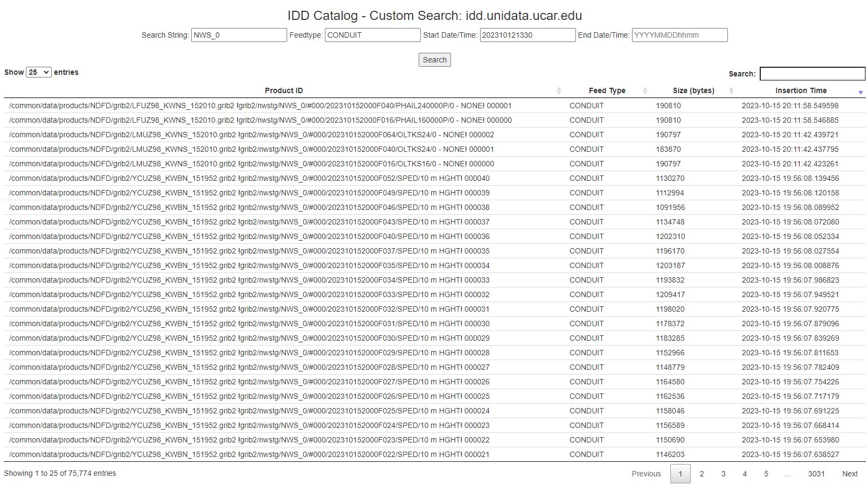Go to the Next results page

850,474
